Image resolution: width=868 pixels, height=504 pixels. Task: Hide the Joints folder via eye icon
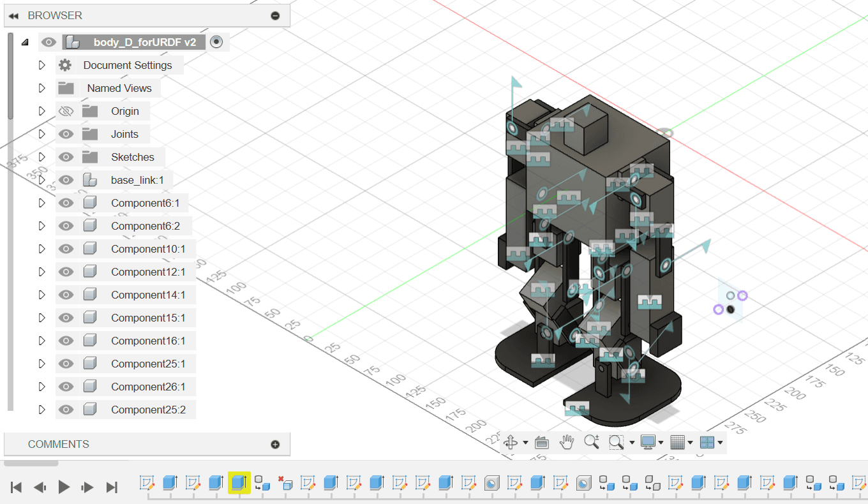click(66, 134)
